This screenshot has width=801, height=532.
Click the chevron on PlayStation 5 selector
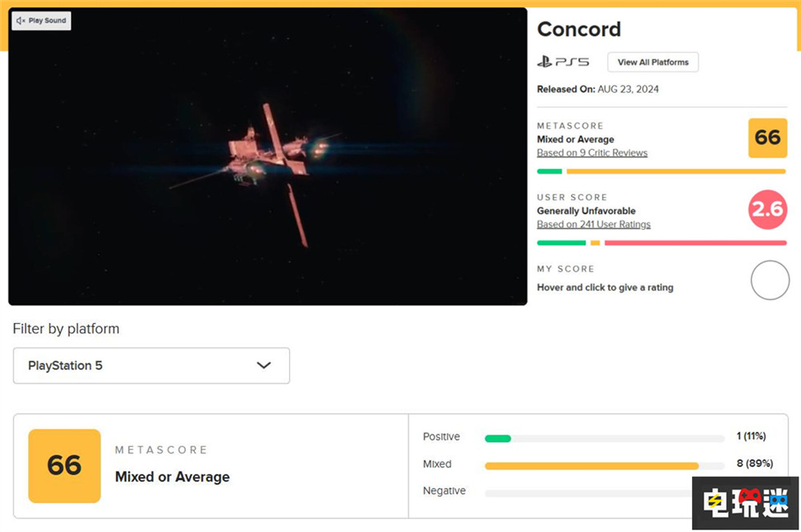264,365
